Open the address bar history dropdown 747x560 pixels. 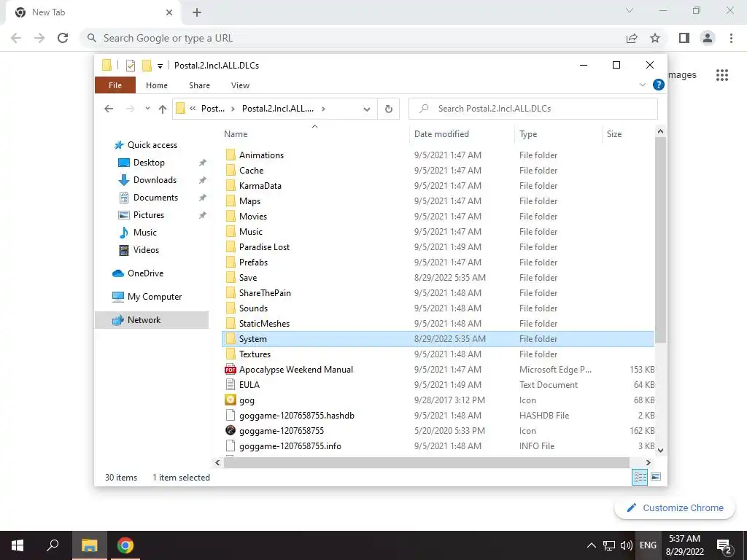click(x=367, y=109)
